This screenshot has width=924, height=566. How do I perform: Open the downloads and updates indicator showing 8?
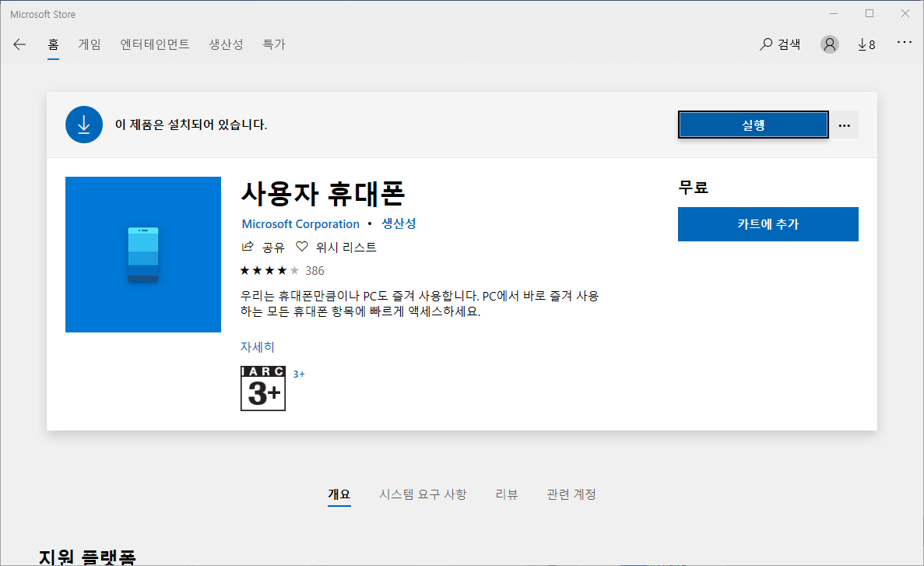point(866,44)
